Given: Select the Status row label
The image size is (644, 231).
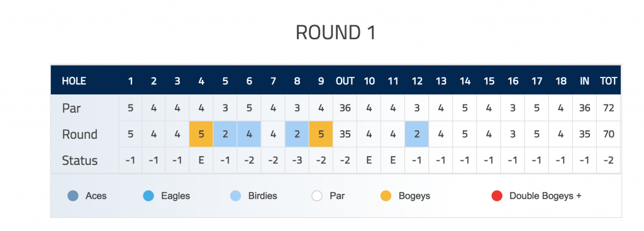Looking at the screenshot, I should (80, 161).
